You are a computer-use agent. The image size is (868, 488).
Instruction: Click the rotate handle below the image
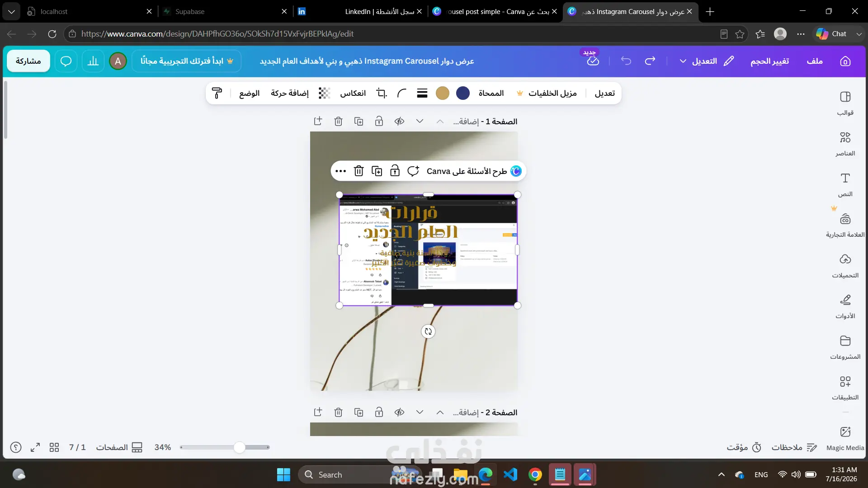pyautogui.click(x=428, y=331)
